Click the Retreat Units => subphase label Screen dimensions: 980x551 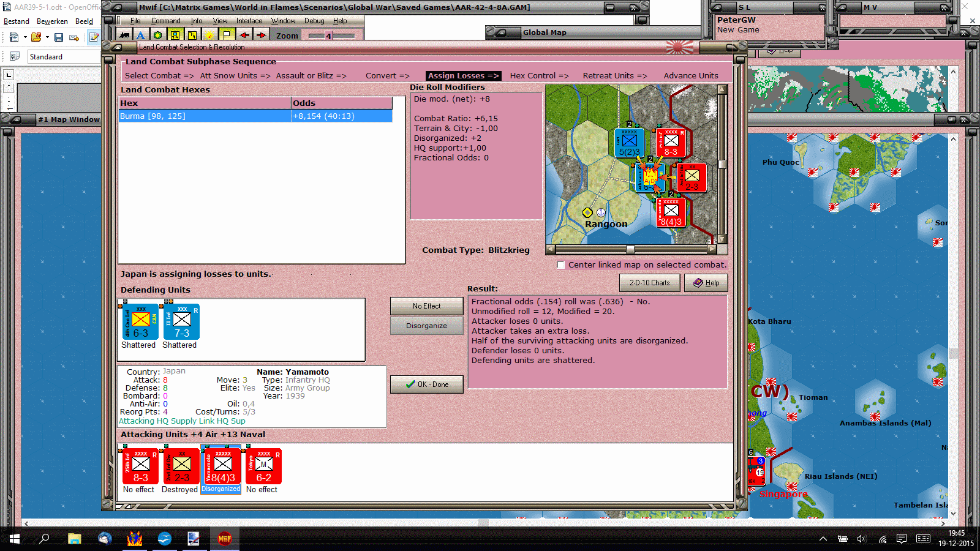(x=614, y=76)
